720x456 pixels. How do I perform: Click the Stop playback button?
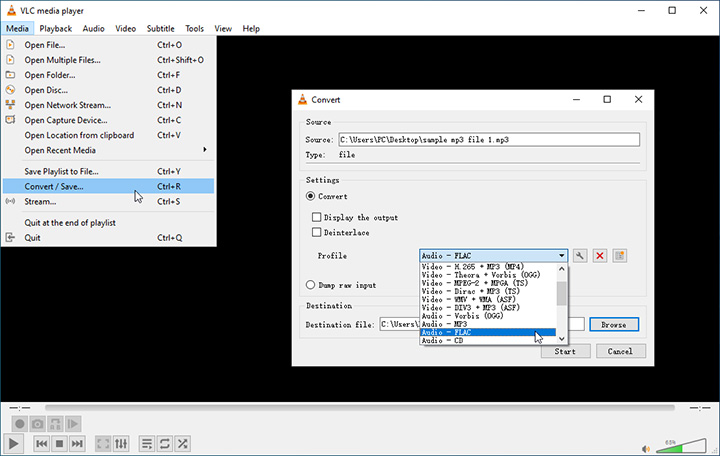click(60, 443)
